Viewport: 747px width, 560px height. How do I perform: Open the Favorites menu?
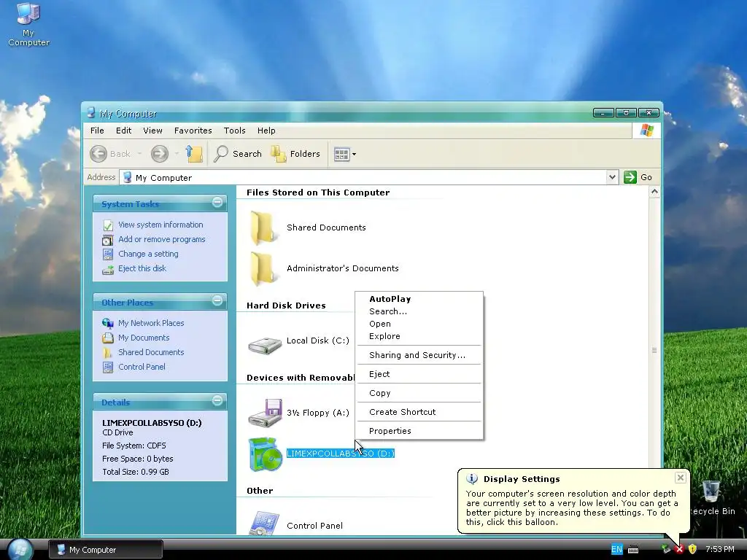tap(193, 131)
